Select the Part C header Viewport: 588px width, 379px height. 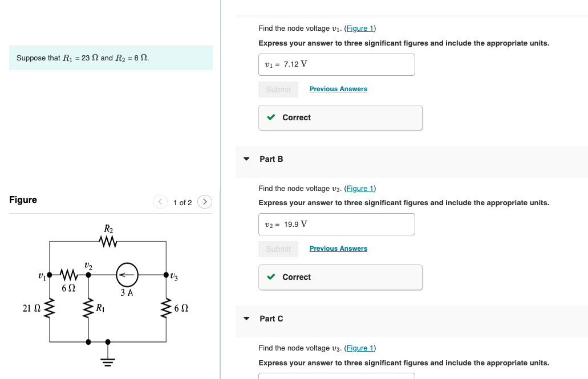(x=271, y=319)
